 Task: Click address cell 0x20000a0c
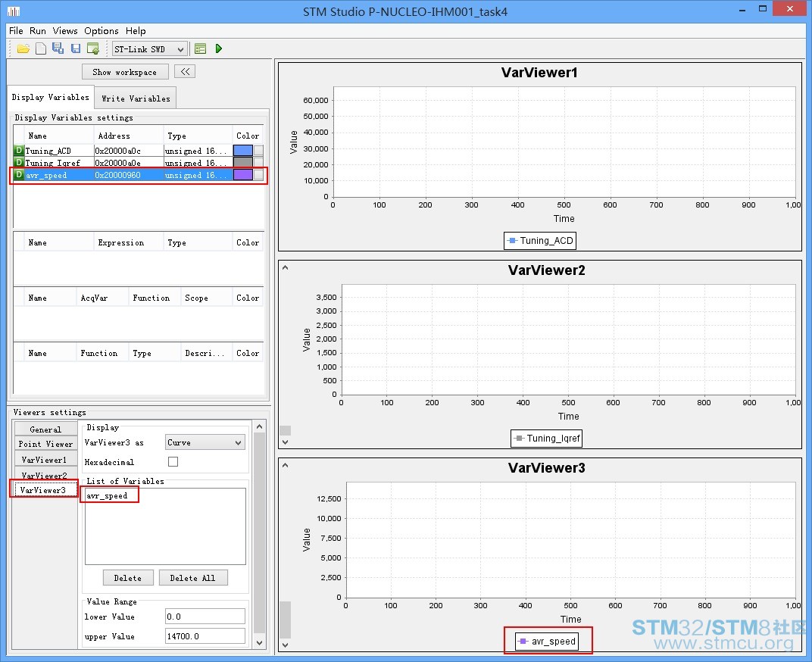[x=117, y=151]
